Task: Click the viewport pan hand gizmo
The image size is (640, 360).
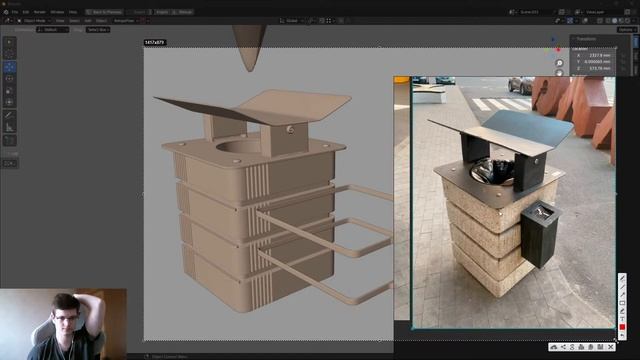Action: point(559,73)
